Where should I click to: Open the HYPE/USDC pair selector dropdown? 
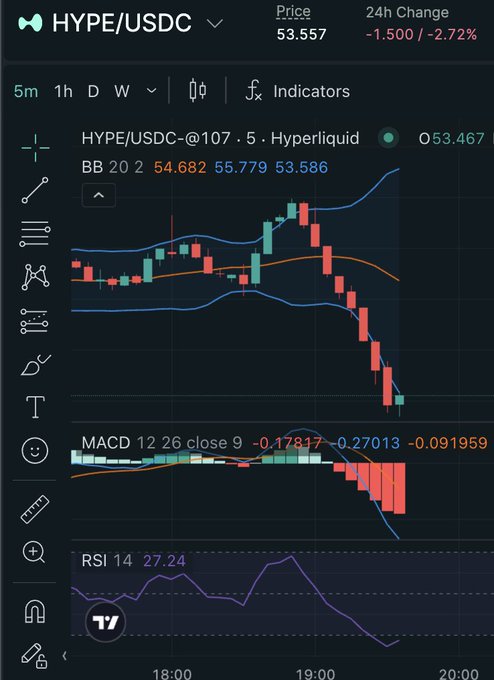[x=215, y=23]
